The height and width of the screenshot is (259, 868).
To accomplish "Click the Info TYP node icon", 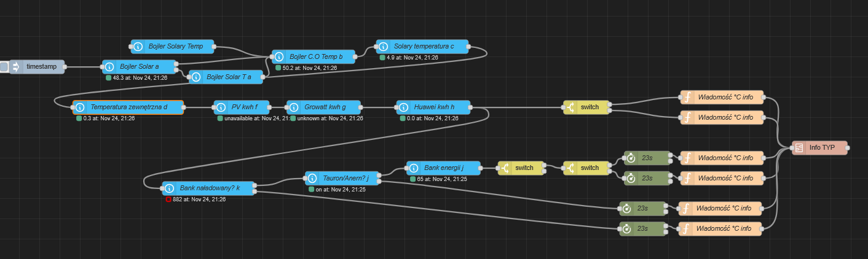I will pyautogui.click(x=799, y=148).
